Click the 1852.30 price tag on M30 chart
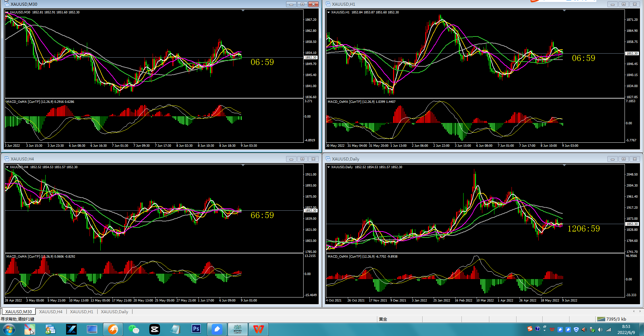Image resolution: width=644 pixels, height=336 pixels. click(x=311, y=58)
